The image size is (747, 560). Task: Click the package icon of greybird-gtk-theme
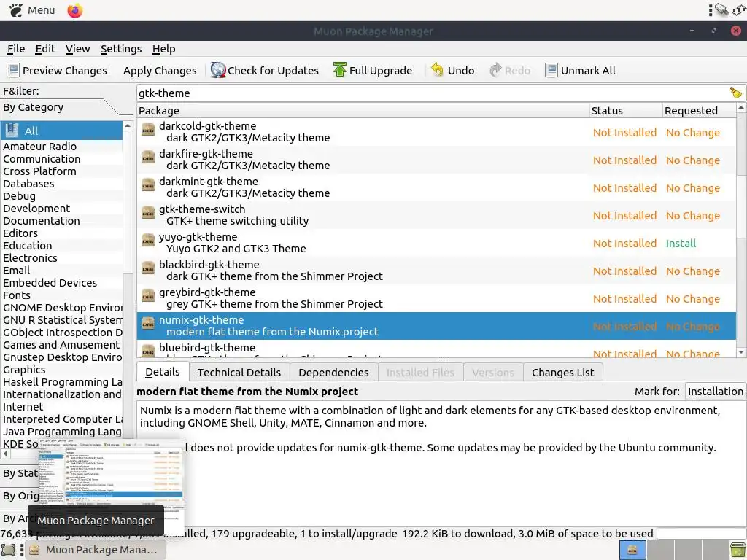tap(148, 295)
